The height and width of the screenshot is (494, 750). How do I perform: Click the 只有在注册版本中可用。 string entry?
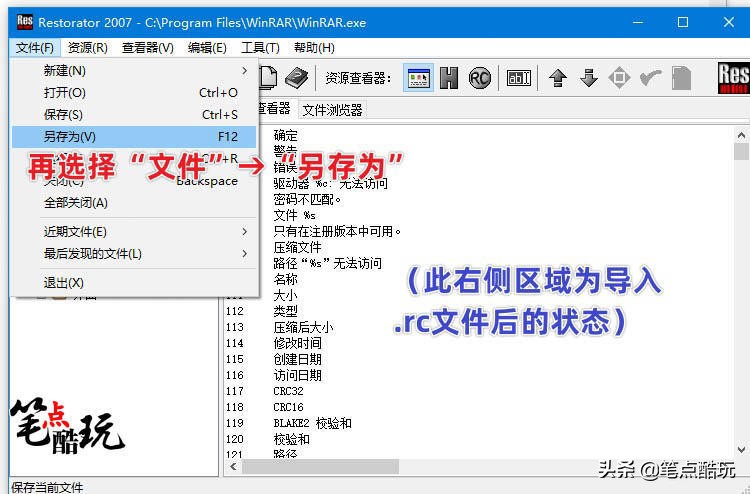pyautogui.click(x=337, y=231)
